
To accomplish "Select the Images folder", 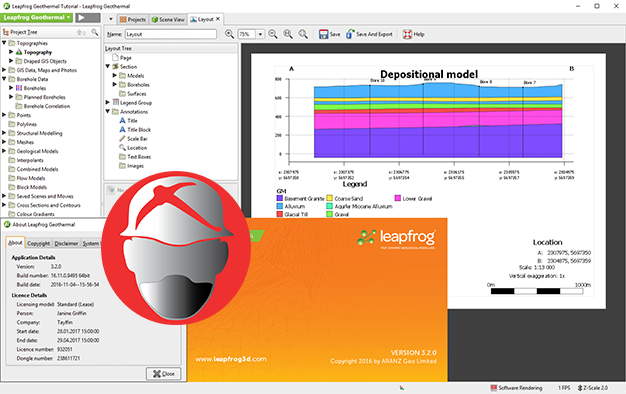I will tap(135, 166).
